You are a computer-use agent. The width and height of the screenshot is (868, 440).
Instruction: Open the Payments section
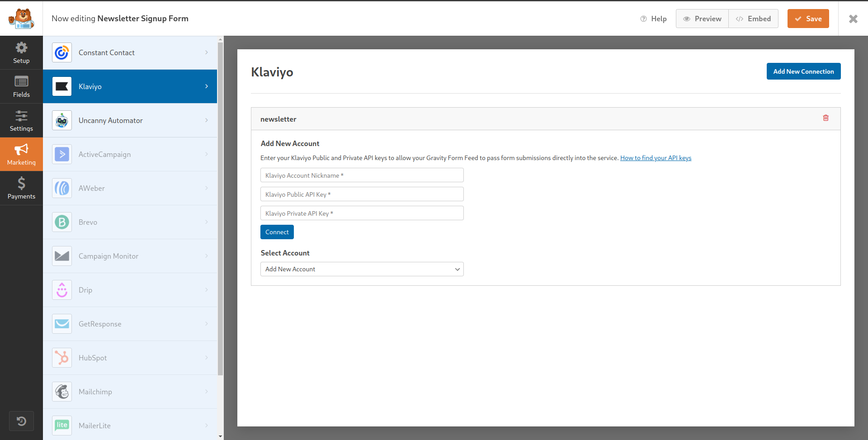point(21,188)
